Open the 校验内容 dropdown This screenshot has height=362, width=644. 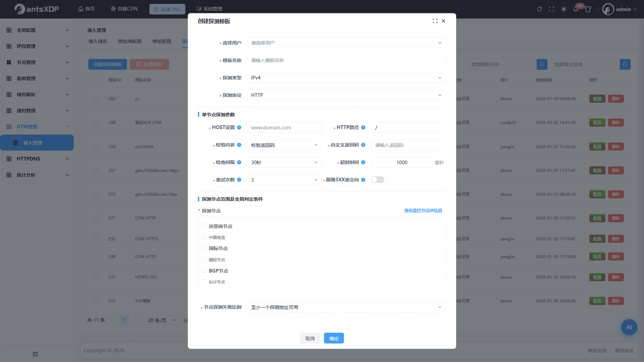284,145
